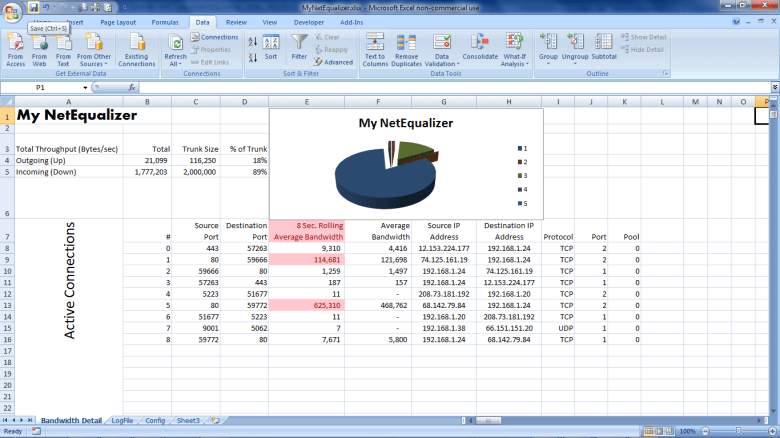Click the zoom slider in status bar
Image resolution: width=780 pixels, height=438 pixels.
tap(736, 431)
